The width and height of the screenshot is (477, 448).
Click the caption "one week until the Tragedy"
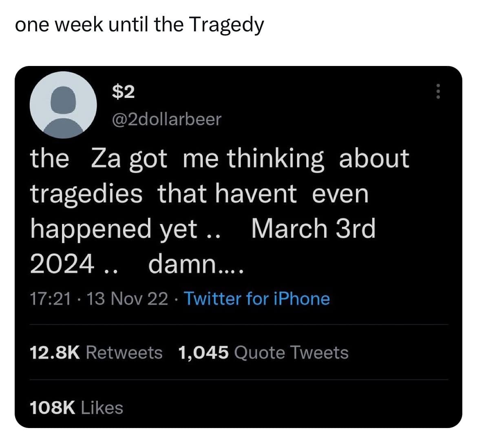pos(139,25)
